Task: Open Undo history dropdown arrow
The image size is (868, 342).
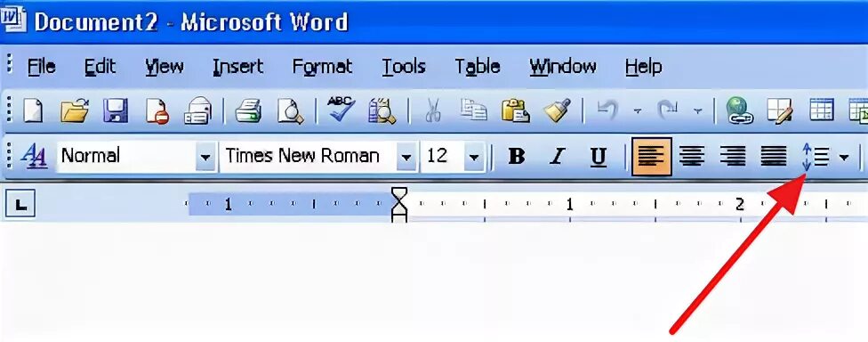Action: (x=638, y=110)
